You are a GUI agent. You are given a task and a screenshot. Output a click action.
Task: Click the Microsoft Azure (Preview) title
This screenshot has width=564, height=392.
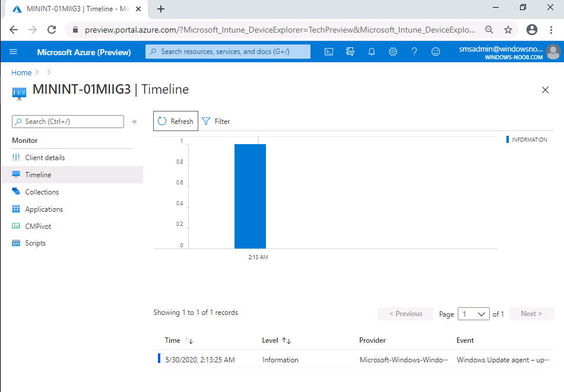pyautogui.click(x=84, y=52)
